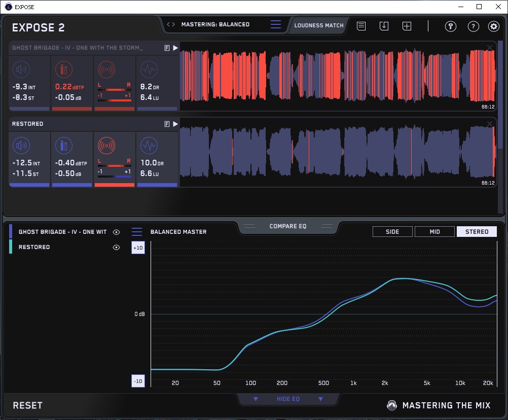Collapse the panel with Hide EQ

click(288, 399)
